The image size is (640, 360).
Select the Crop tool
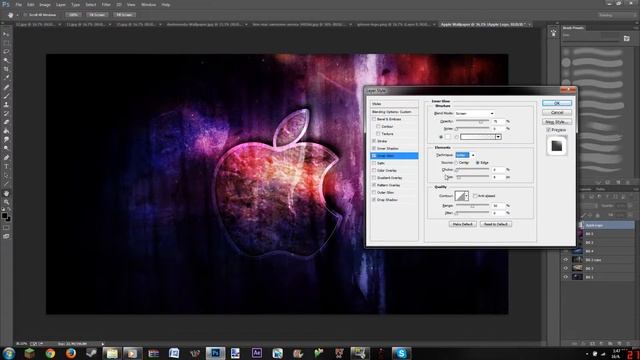[6, 69]
